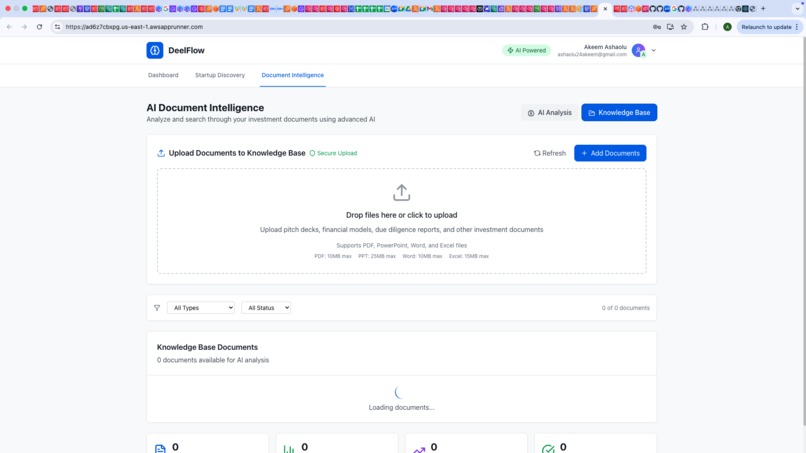Click the filter funnel icon
The image size is (806, 453).
point(157,308)
